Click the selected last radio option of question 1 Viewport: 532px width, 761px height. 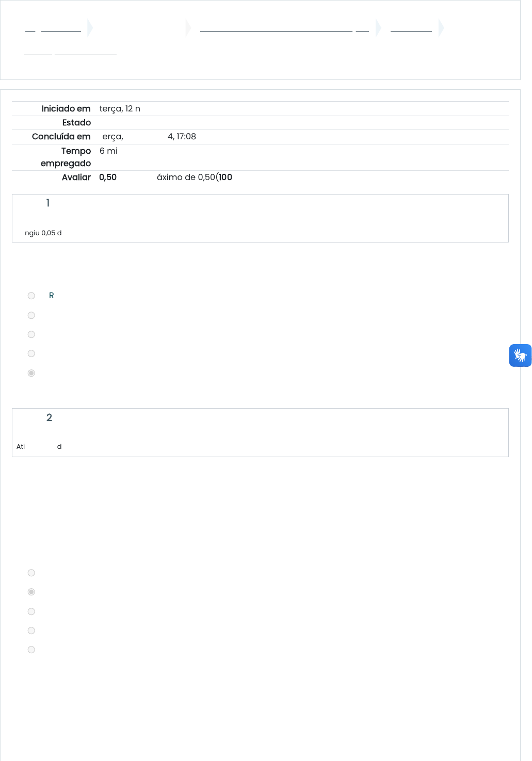coord(31,373)
